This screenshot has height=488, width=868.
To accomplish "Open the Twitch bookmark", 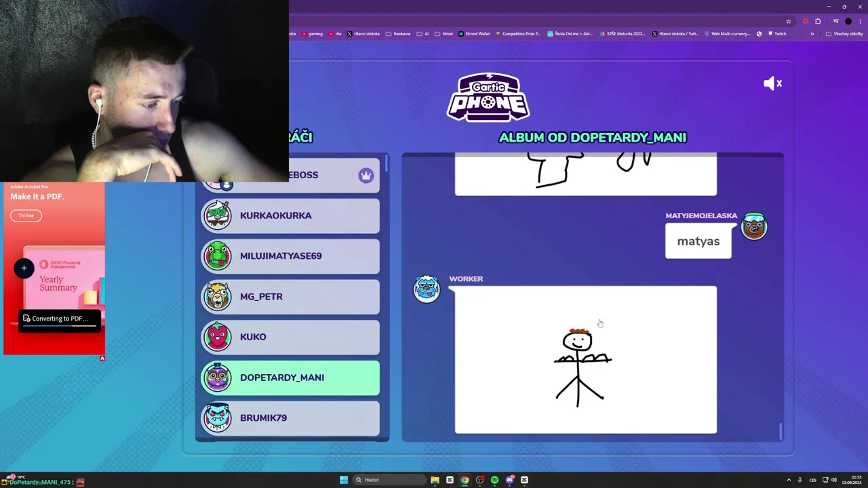I will pyautogui.click(x=777, y=34).
